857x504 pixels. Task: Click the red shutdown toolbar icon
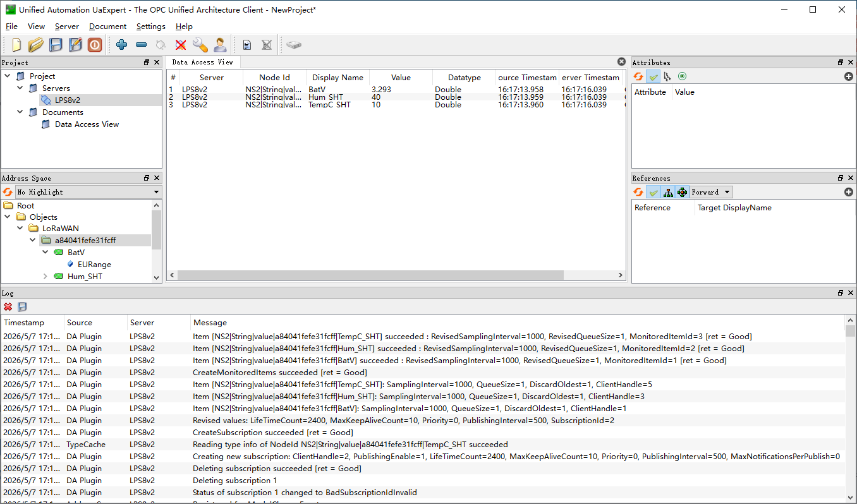95,45
